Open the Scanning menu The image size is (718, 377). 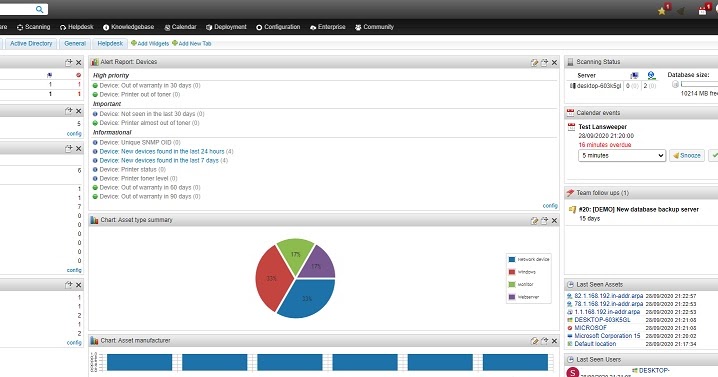pos(33,27)
